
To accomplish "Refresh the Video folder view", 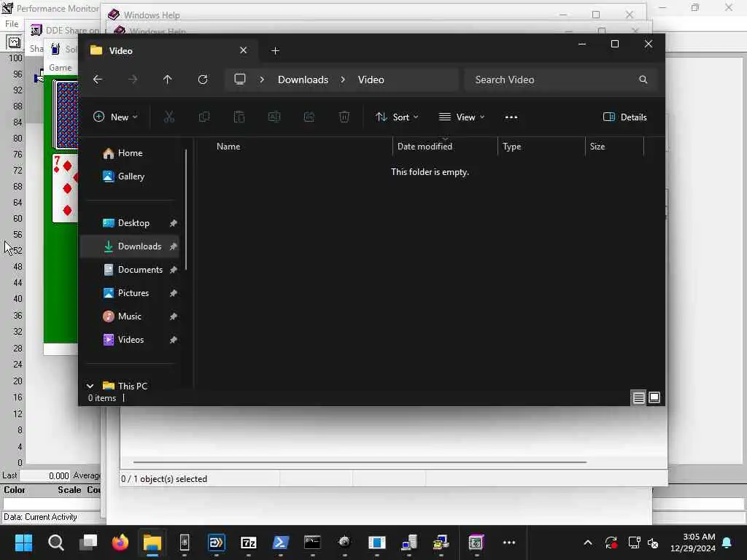I will (x=203, y=79).
